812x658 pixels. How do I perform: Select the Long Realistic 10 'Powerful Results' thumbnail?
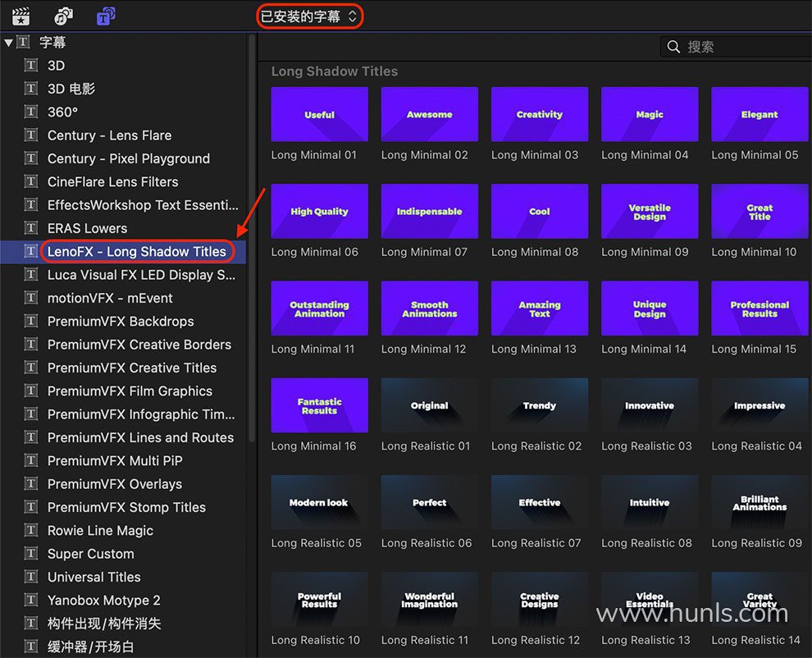pyautogui.click(x=320, y=600)
